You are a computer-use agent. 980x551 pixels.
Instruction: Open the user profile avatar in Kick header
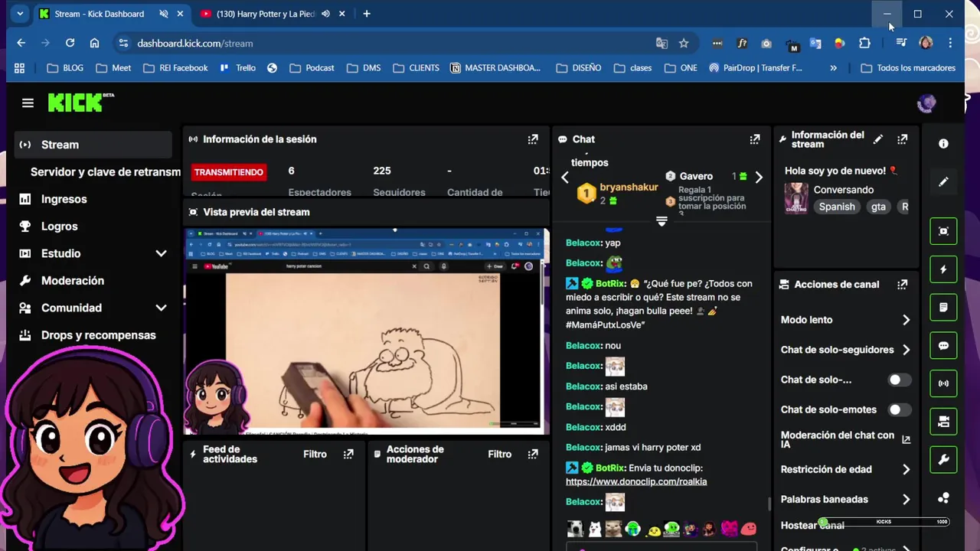pyautogui.click(x=926, y=103)
